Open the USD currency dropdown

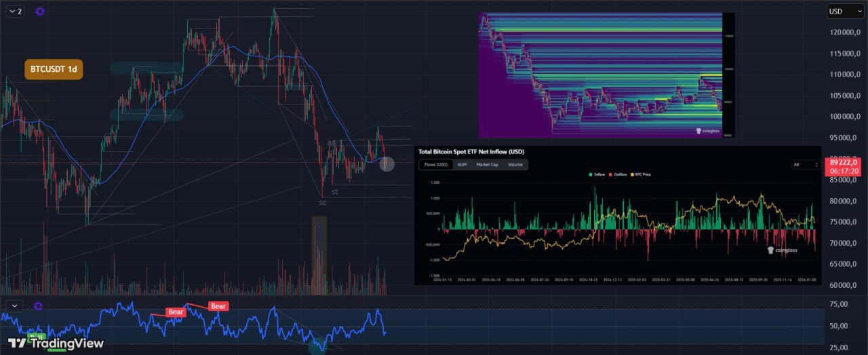[845, 12]
